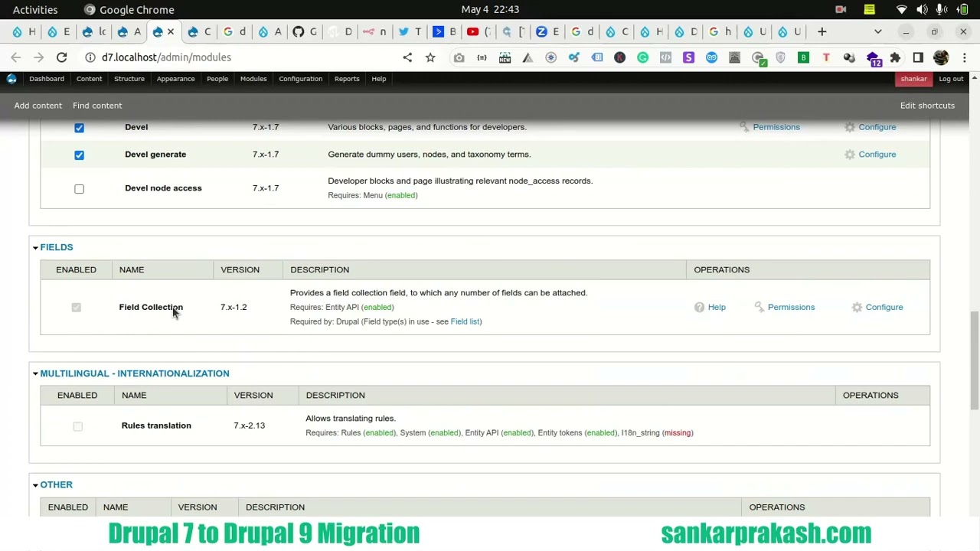Click the gear icon in Devel generate row
Image resolution: width=980 pixels, height=551 pixels.
pyautogui.click(x=849, y=155)
